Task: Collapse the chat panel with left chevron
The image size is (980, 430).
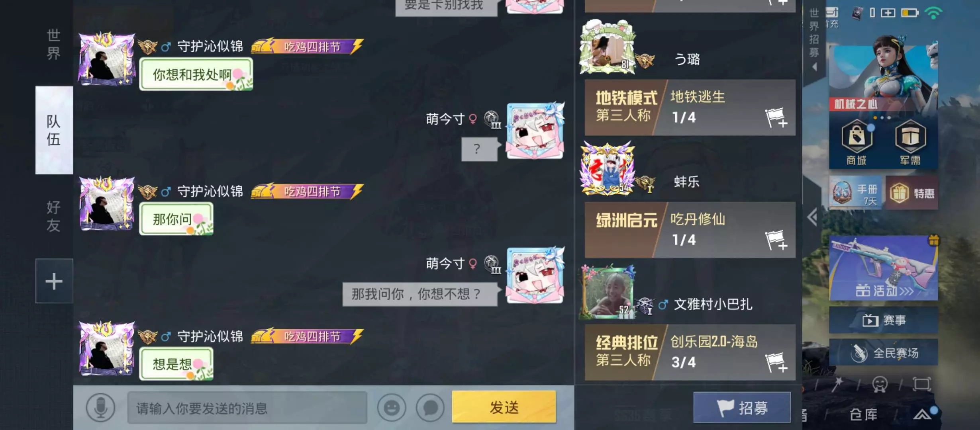Action: [812, 217]
